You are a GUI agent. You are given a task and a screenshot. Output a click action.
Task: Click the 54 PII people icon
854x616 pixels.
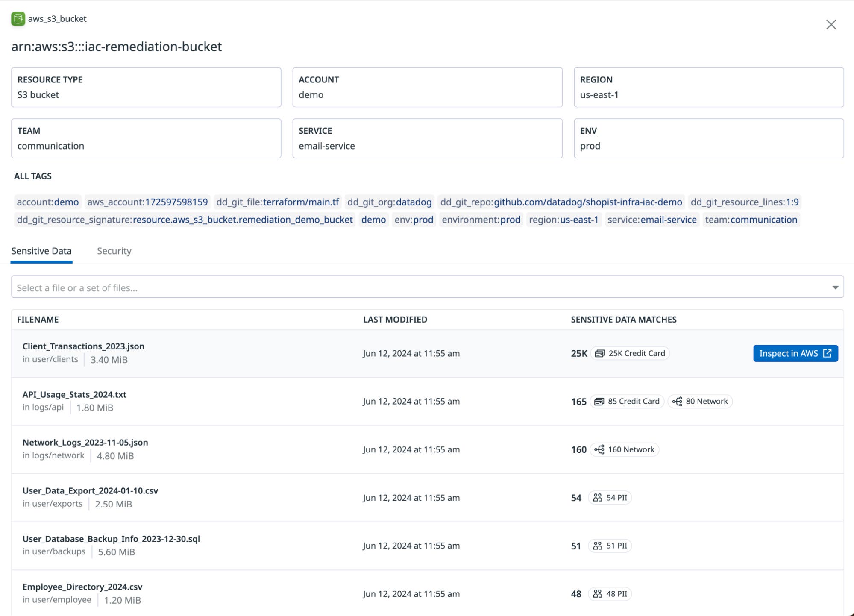click(597, 498)
